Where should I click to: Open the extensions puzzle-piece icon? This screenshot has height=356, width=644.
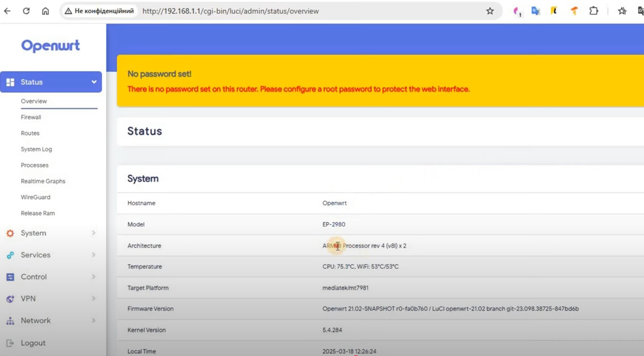pos(594,11)
